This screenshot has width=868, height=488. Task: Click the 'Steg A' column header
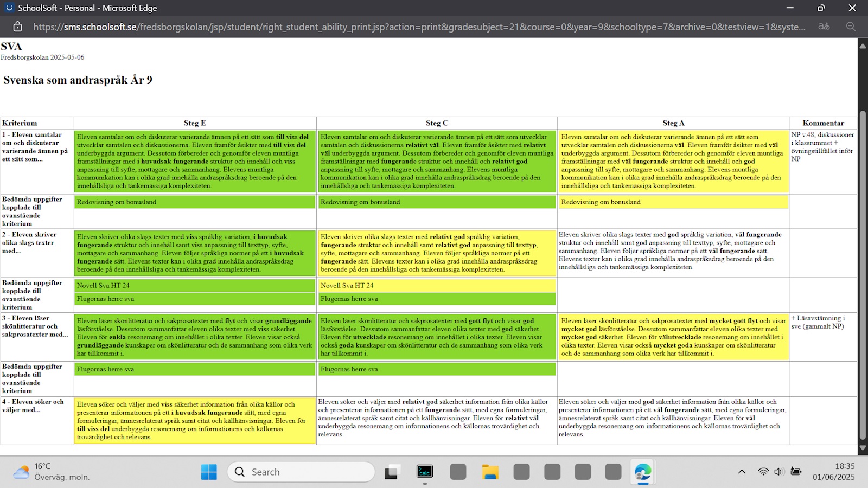[x=673, y=123]
